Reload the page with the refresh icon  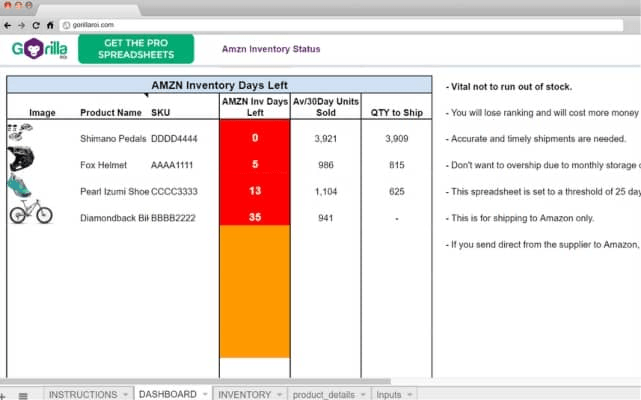coord(36,25)
